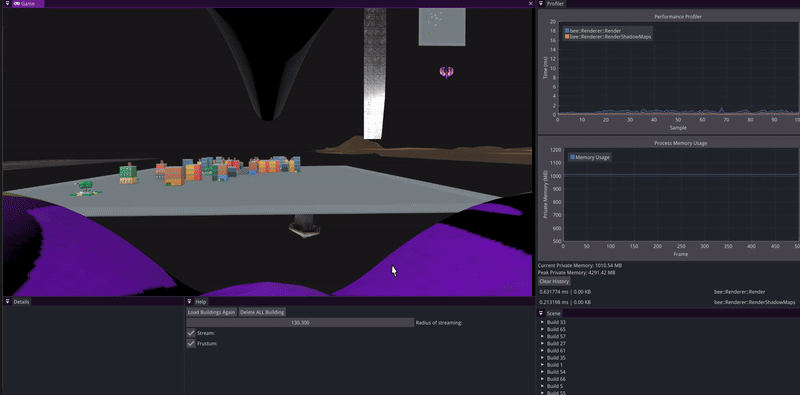Click the Delete ALL Building button

point(262,312)
